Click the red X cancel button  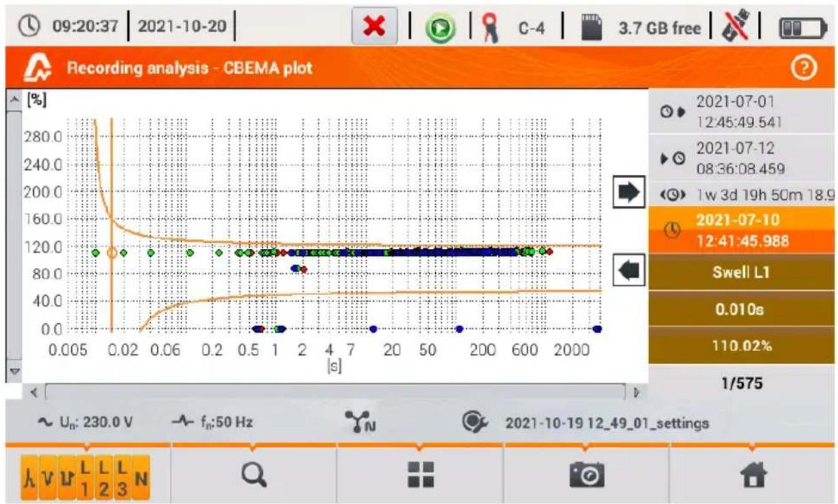coord(375,28)
